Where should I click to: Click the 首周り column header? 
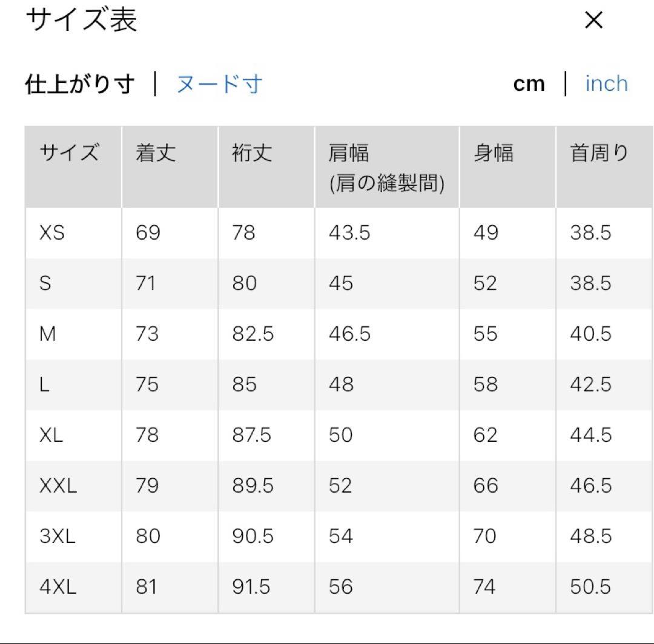pyautogui.click(x=599, y=154)
